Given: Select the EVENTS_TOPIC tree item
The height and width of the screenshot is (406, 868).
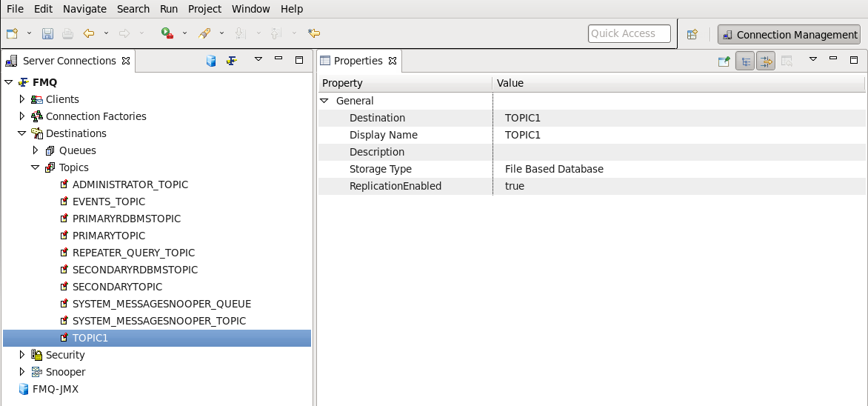Looking at the screenshot, I should click(108, 202).
